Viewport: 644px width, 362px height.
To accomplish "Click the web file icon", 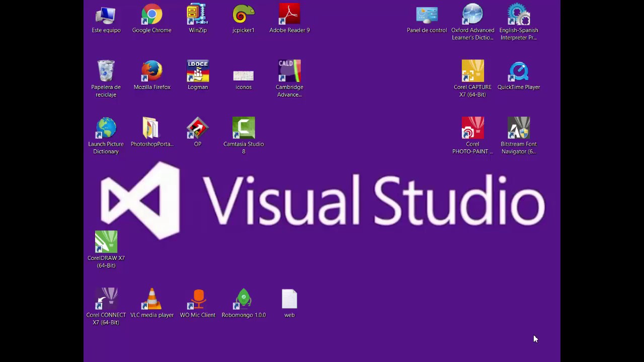I will pyautogui.click(x=289, y=299).
